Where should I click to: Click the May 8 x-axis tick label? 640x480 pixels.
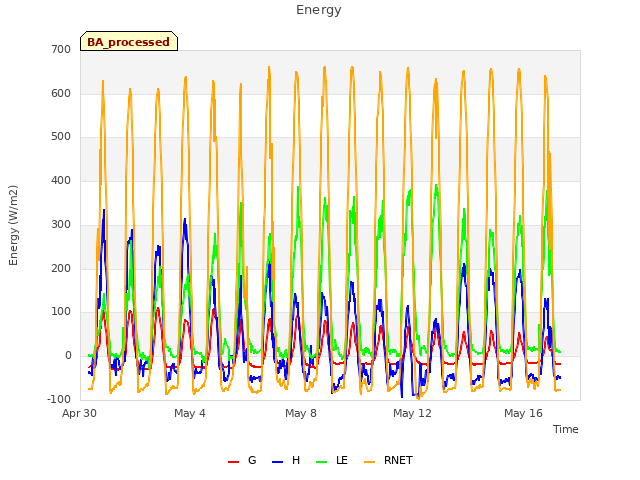[301, 413]
